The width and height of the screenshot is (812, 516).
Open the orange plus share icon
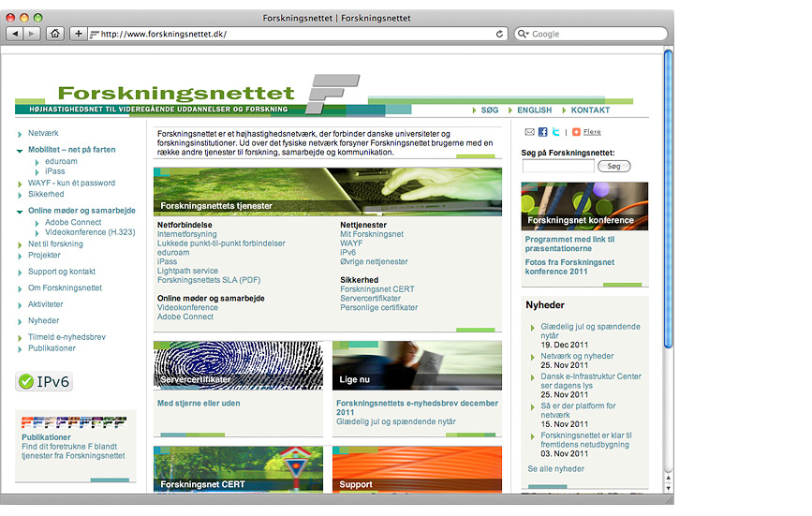pos(576,132)
